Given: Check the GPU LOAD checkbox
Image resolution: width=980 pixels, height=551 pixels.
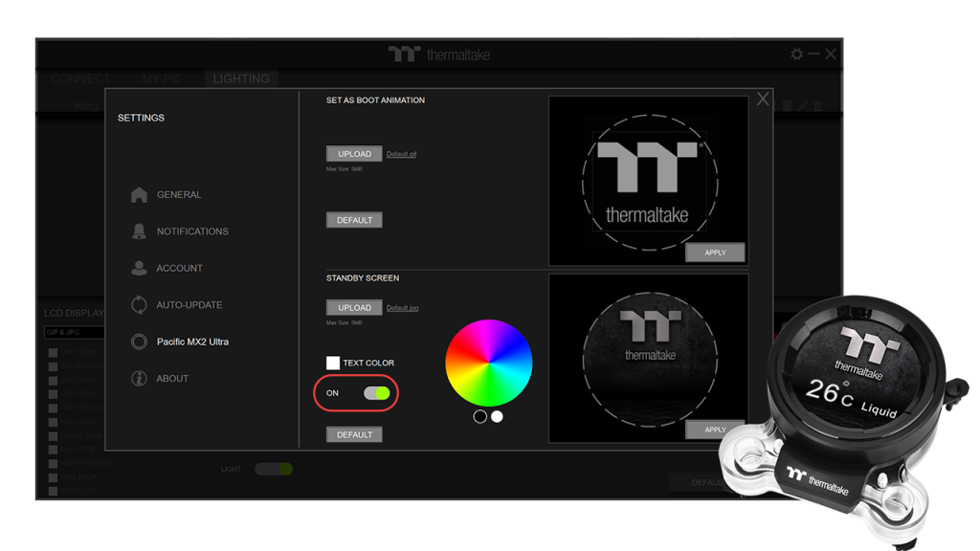Looking at the screenshot, I should [x=54, y=422].
